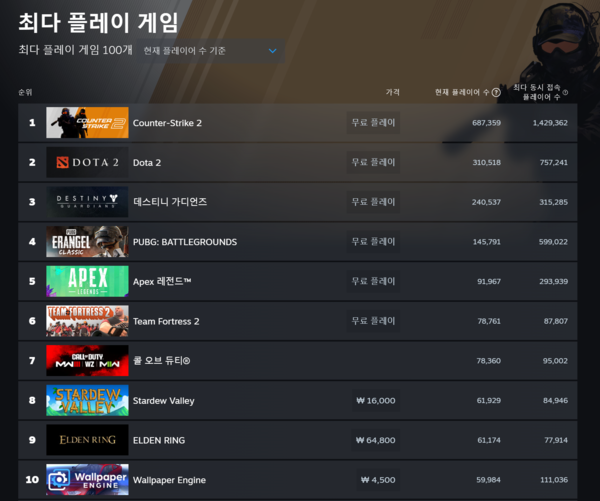Click current player count 145,791
This screenshot has height=501, width=600.
[x=487, y=242]
